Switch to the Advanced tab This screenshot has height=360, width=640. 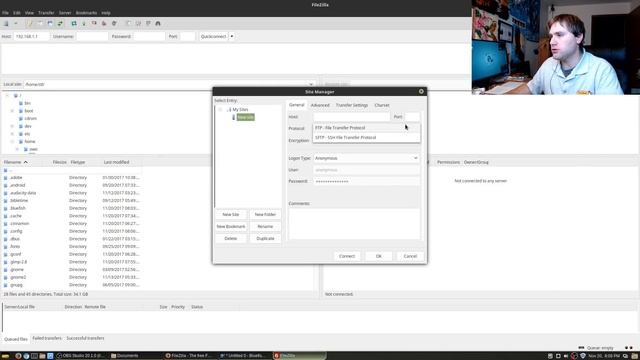click(320, 105)
